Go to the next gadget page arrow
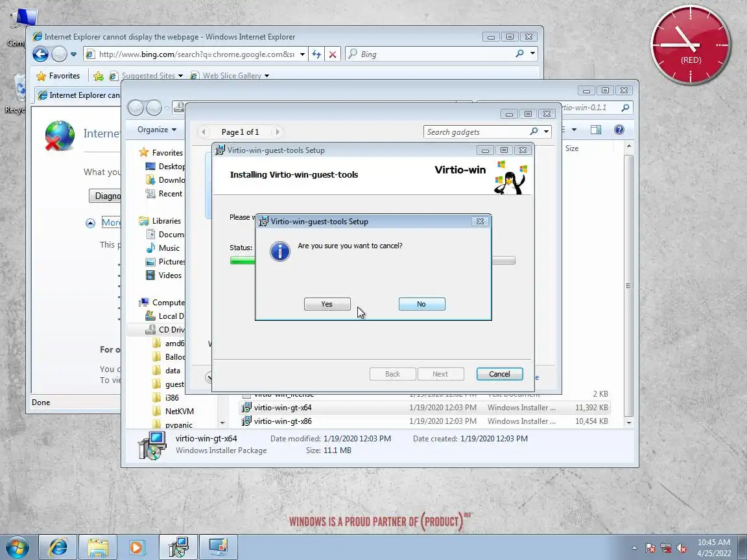 [x=278, y=132]
